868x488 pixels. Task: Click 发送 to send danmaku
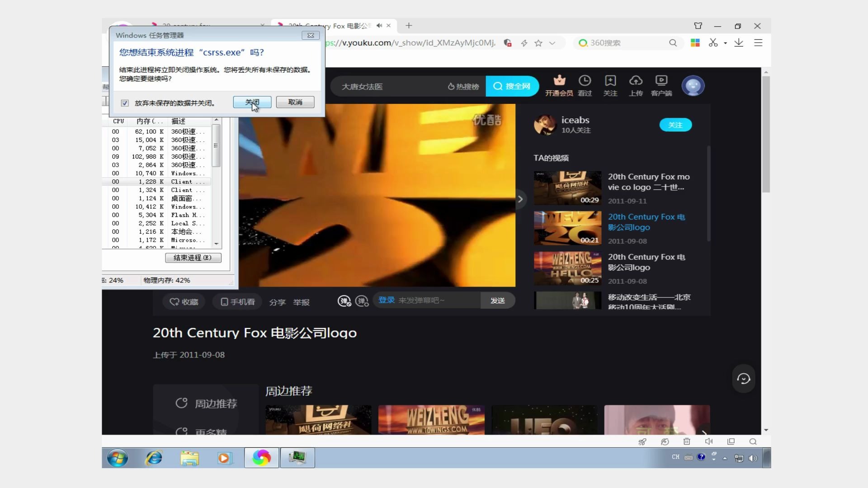tap(498, 300)
